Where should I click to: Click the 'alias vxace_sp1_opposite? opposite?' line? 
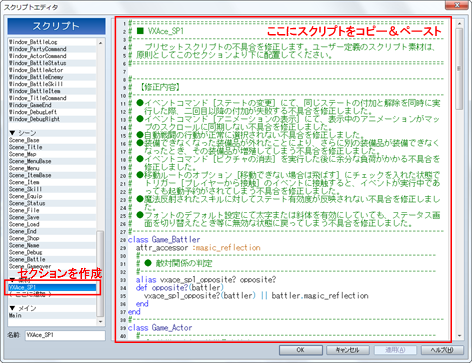[206, 280]
